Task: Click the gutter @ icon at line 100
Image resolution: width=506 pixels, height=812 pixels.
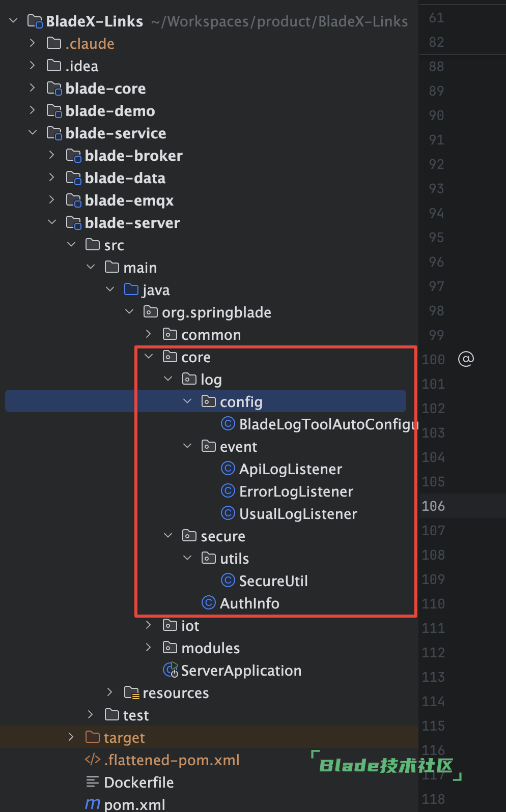Action: click(466, 359)
